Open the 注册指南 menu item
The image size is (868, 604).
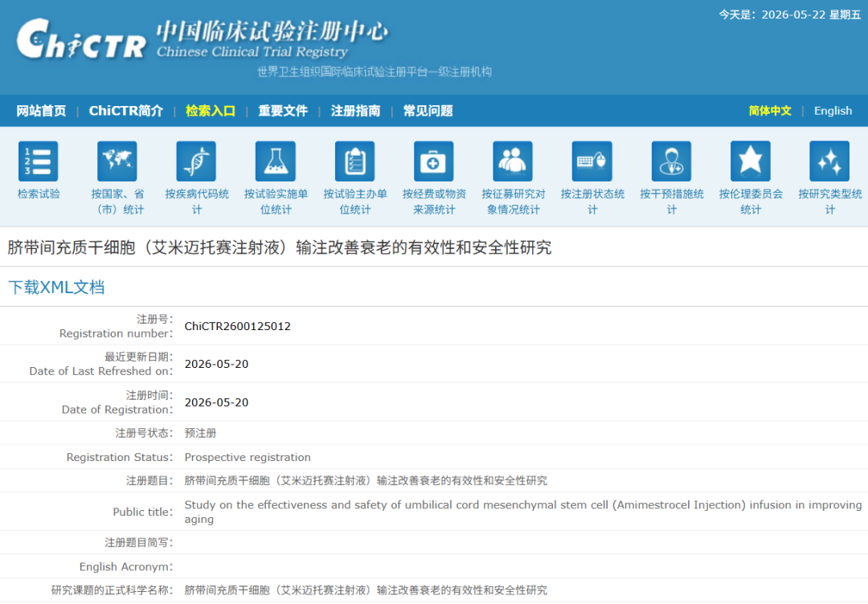pyautogui.click(x=355, y=111)
